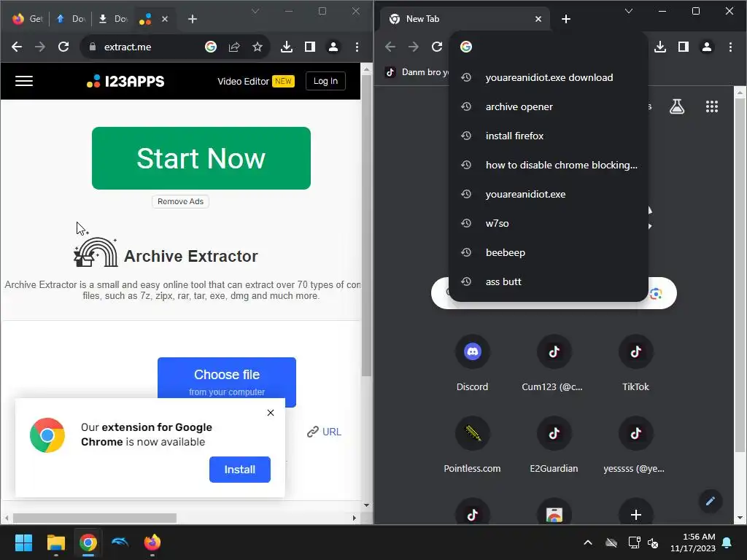
Task: Select suggestion 'install firefox'
Action: 549,136
